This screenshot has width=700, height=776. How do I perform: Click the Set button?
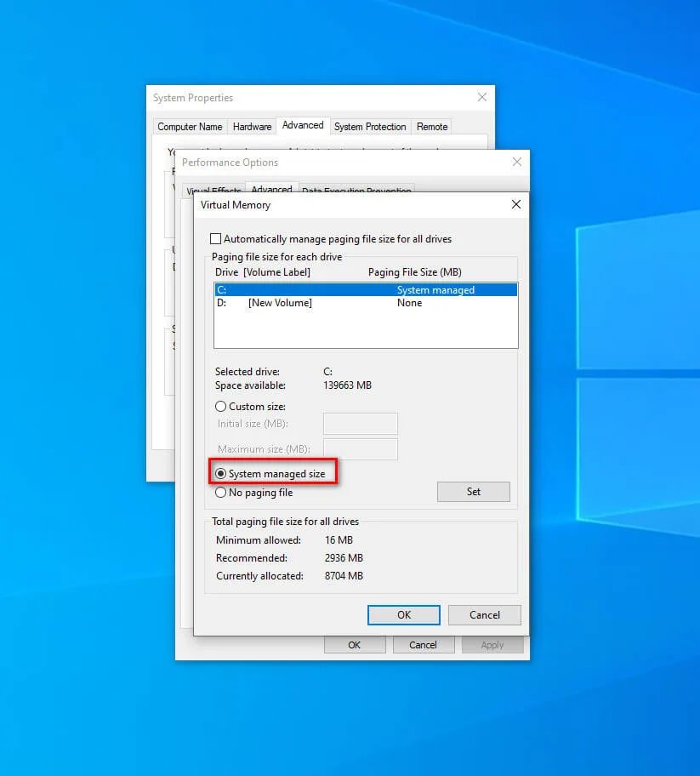click(x=474, y=492)
